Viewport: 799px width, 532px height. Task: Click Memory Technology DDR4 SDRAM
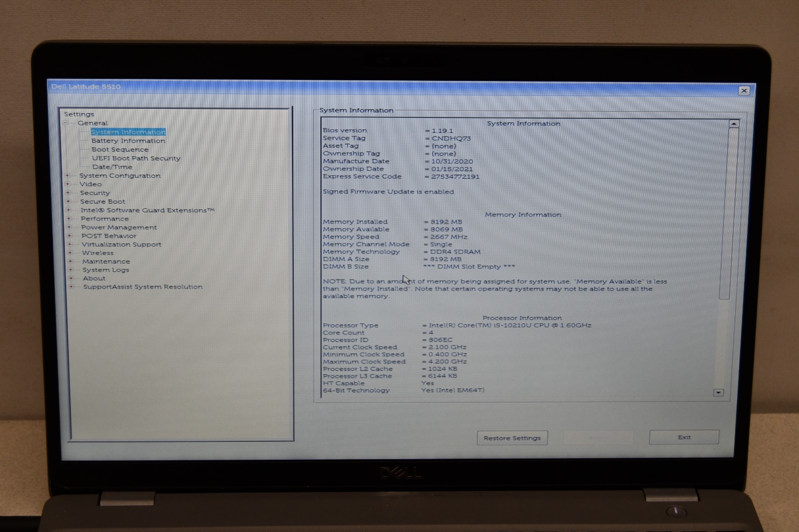[x=455, y=252]
